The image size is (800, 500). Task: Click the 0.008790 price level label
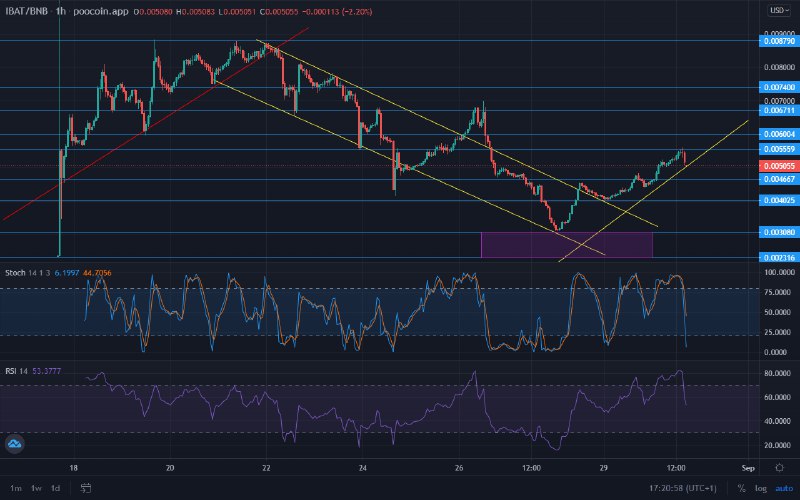click(x=779, y=41)
